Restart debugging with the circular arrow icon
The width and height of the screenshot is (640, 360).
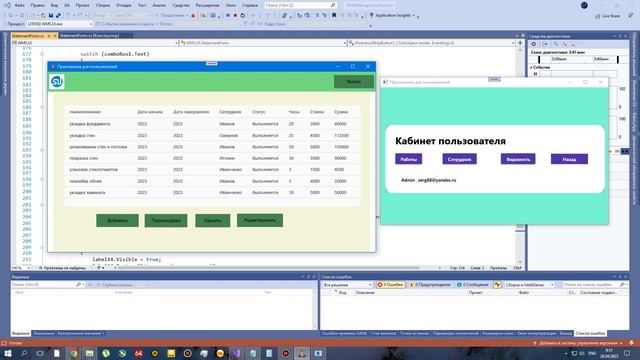[x=242, y=16]
